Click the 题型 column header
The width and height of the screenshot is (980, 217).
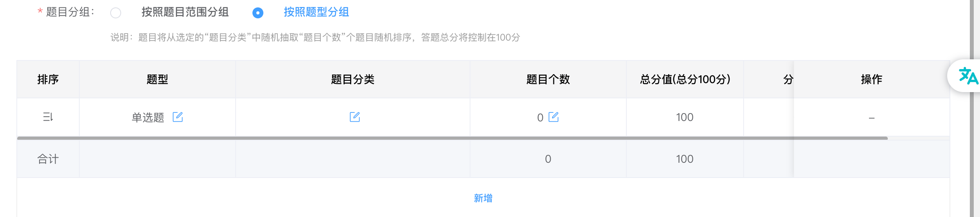157,79
